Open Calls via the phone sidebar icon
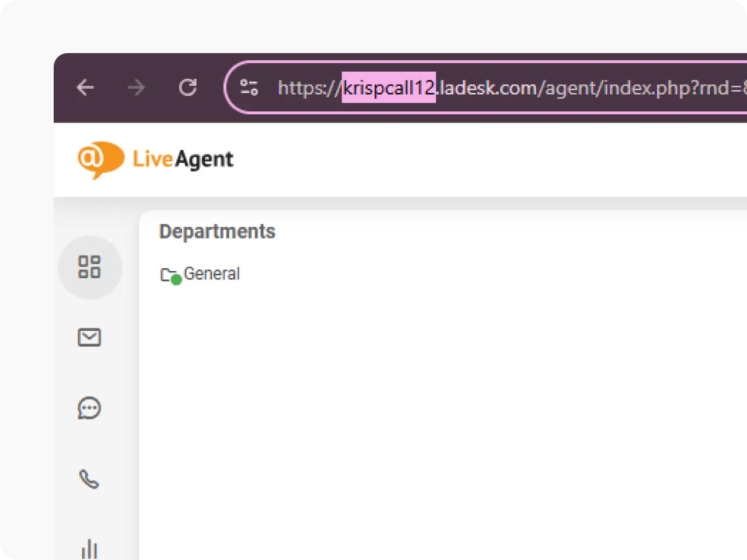Image resolution: width=747 pixels, height=560 pixels. [x=89, y=479]
